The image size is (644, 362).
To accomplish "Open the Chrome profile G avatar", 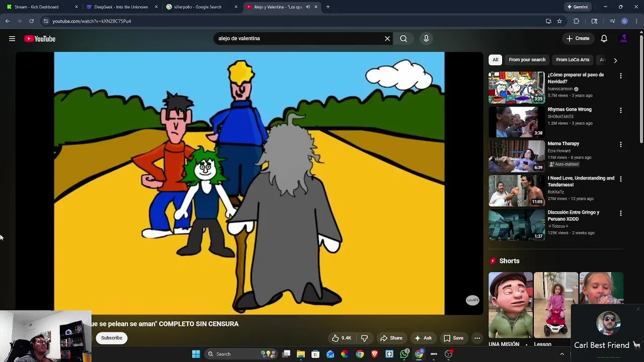I will point(624,21).
